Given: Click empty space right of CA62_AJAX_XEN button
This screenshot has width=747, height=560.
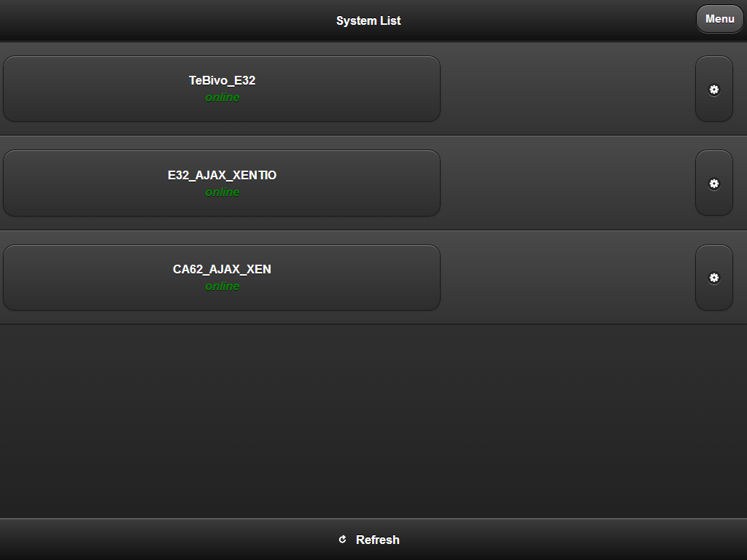Looking at the screenshot, I should coord(568,278).
